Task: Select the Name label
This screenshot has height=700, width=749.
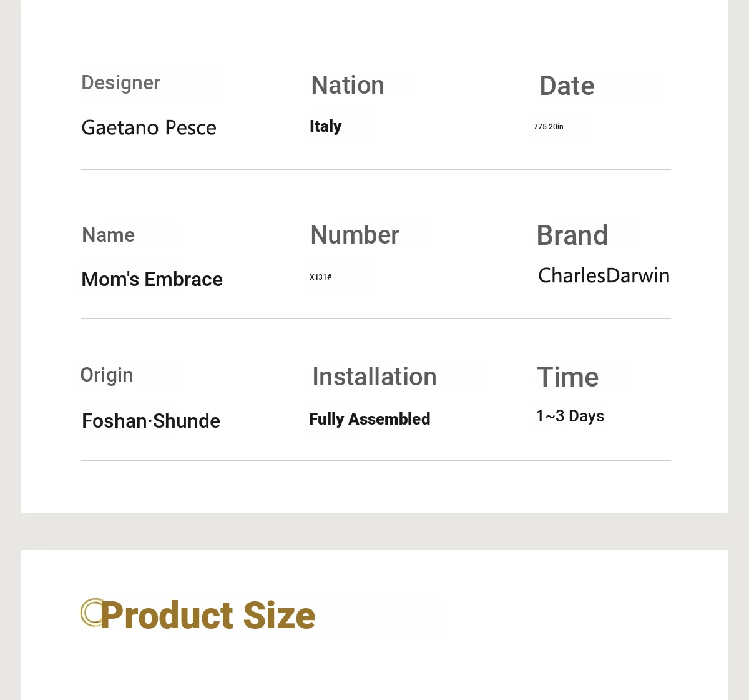Action: 109,235
